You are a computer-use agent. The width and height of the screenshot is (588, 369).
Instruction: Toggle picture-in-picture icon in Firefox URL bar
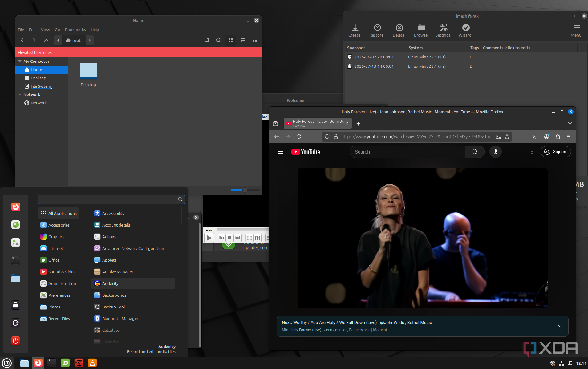[498, 137]
